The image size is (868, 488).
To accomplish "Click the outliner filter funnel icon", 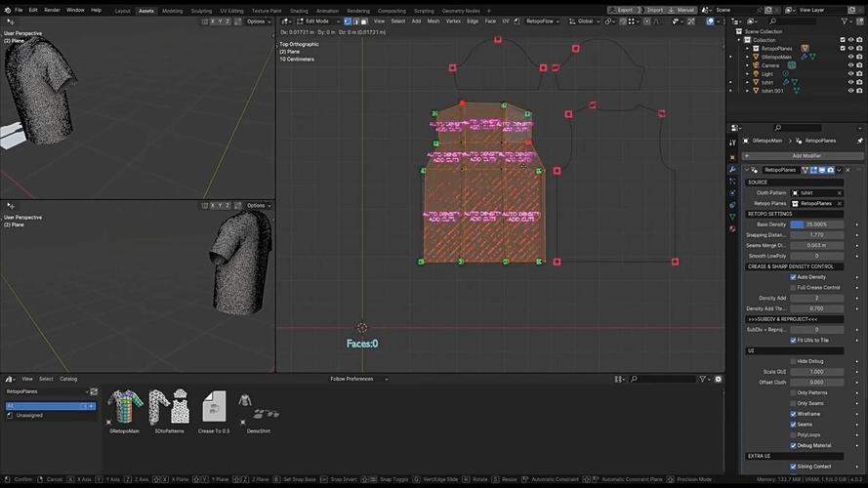I will 845,21.
